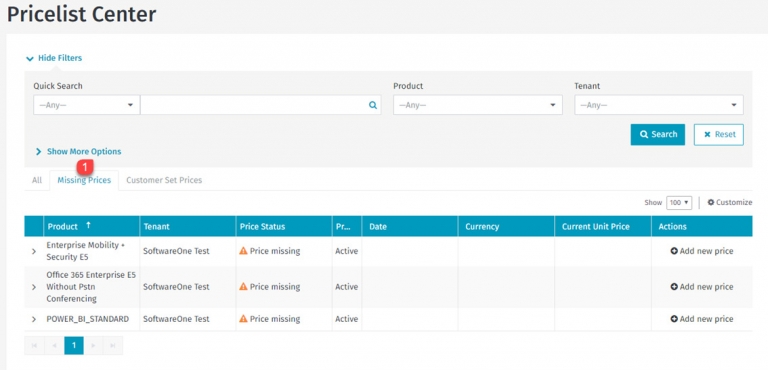Click the Reset button
The image size is (768, 370).
click(719, 134)
